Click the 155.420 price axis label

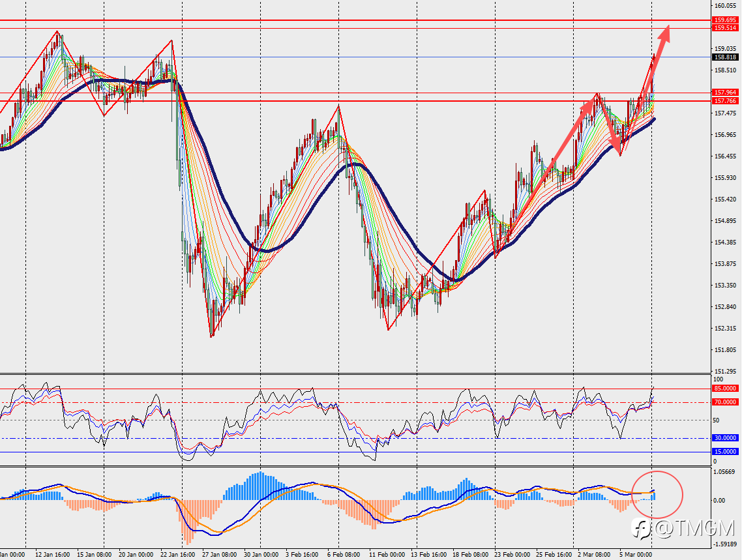(726, 199)
